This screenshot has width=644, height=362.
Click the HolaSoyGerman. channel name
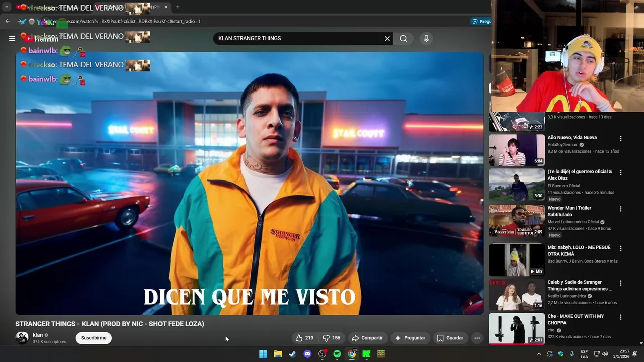pos(562,145)
